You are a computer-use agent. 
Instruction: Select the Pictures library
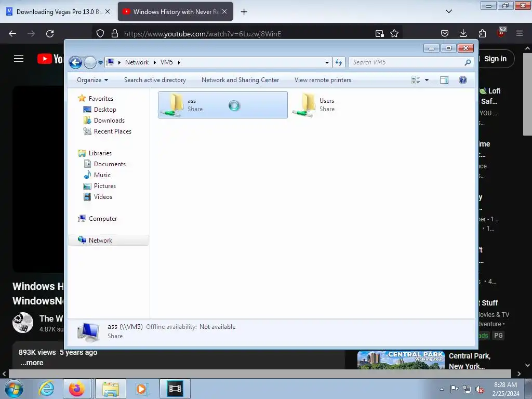pyautogui.click(x=105, y=186)
